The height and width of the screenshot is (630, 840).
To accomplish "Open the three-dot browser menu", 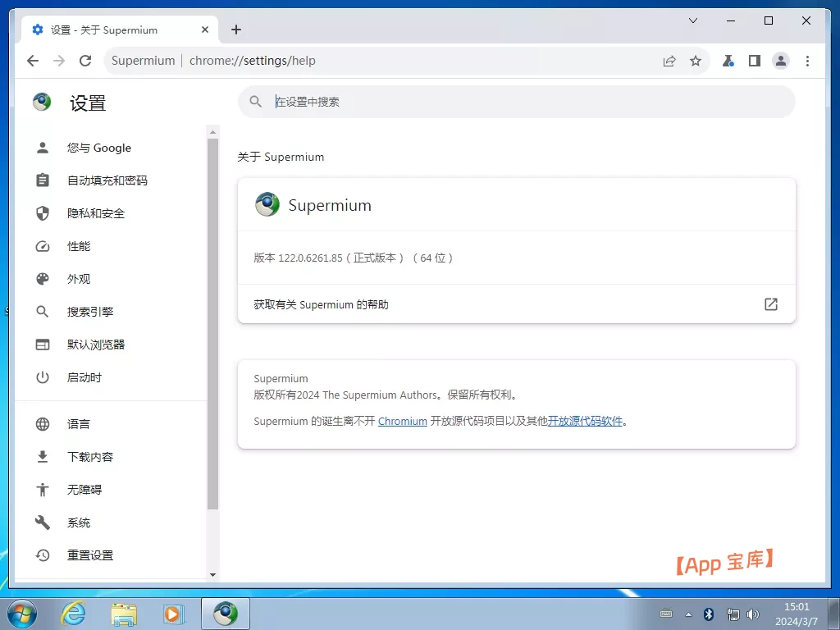I will (808, 61).
